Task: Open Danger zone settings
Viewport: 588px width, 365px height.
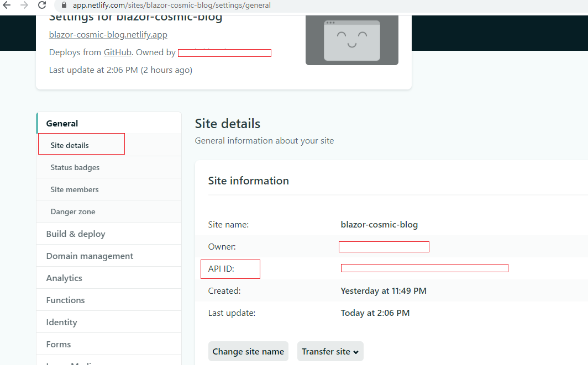Action: (109, 211)
